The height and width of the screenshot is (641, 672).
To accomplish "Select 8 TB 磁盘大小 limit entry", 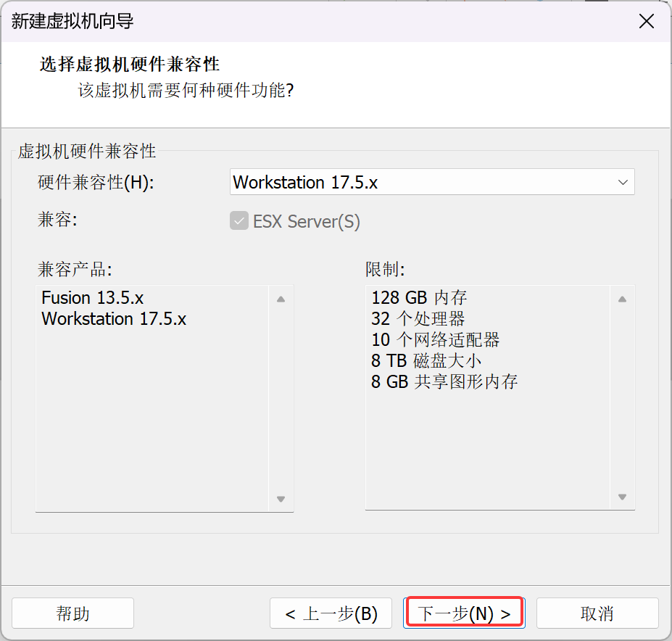I will (426, 360).
